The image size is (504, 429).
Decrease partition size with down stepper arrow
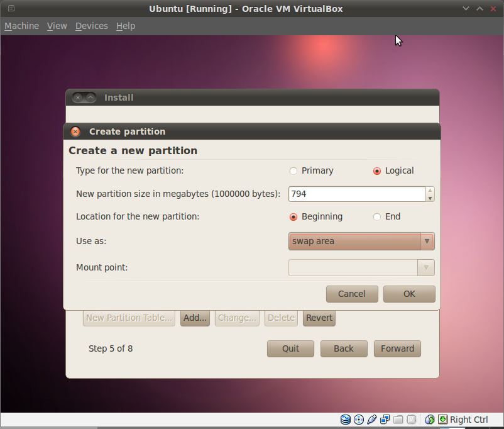[x=430, y=198]
